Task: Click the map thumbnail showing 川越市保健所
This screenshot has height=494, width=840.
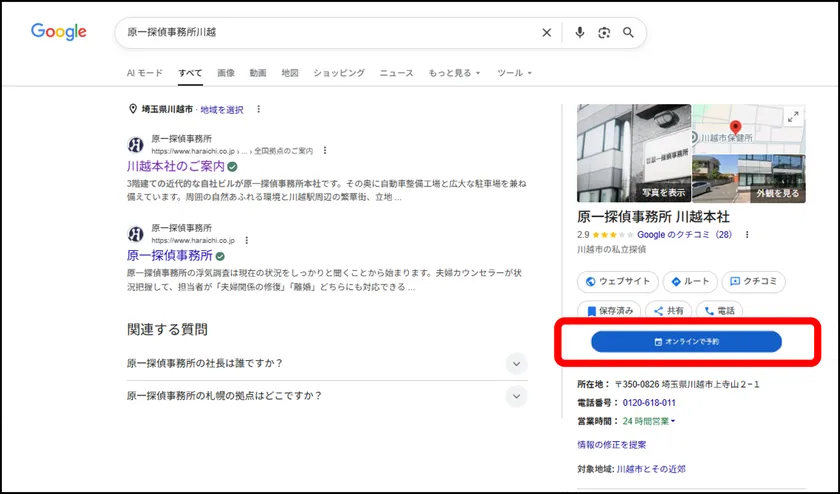Action: (x=749, y=129)
